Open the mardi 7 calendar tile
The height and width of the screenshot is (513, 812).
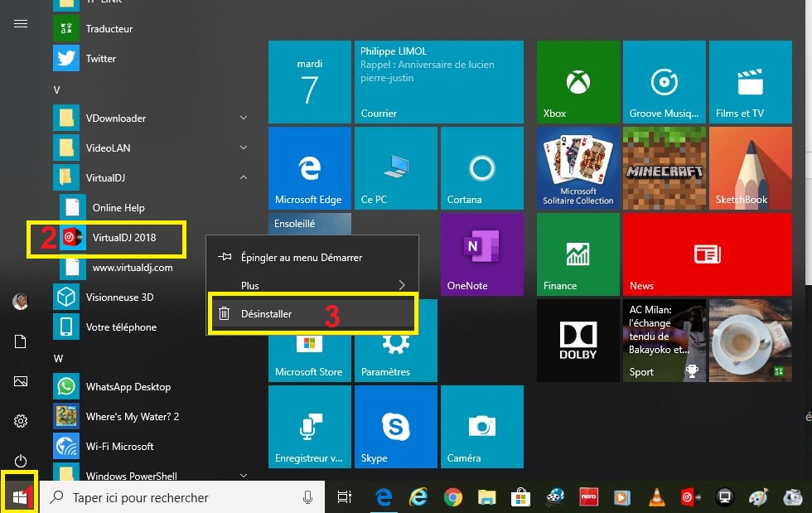[310, 82]
